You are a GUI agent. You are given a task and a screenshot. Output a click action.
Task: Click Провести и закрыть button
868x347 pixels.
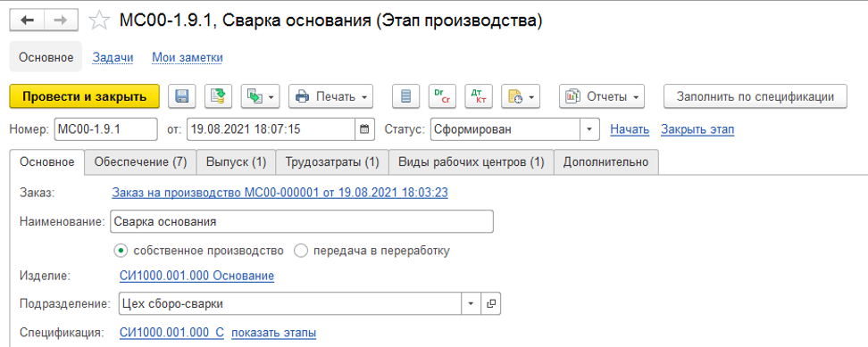click(x=85, y=96)
